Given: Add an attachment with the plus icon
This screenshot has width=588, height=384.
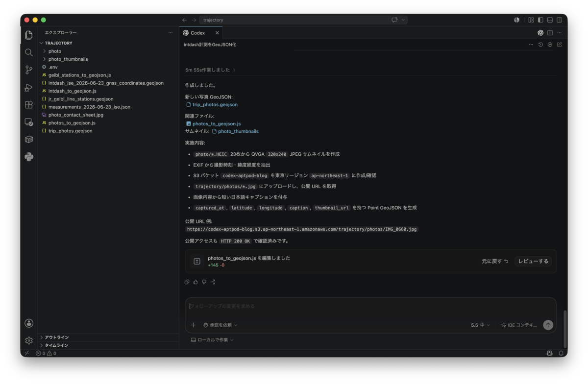Looking at the screenshot, I should (x=193, y=325).
